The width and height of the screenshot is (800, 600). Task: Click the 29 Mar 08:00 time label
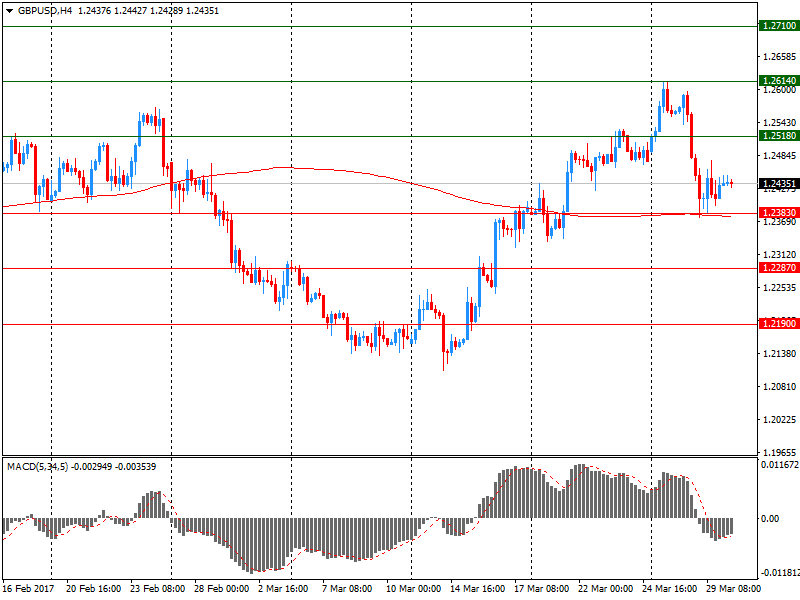[x=733, y=589]
